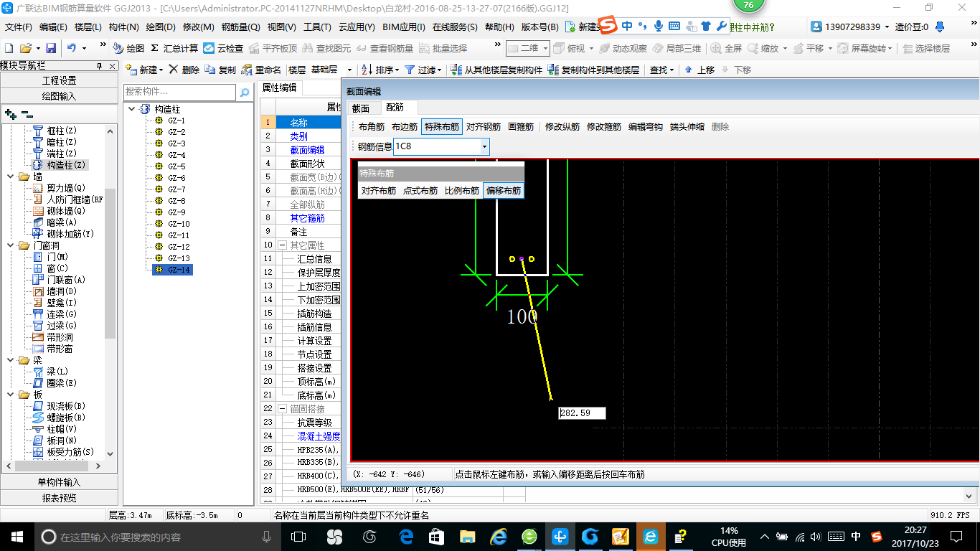Open the 绘图输入 section
This screenshot has width=980, height=551.
pyautogui.click(x=59, y=96)
